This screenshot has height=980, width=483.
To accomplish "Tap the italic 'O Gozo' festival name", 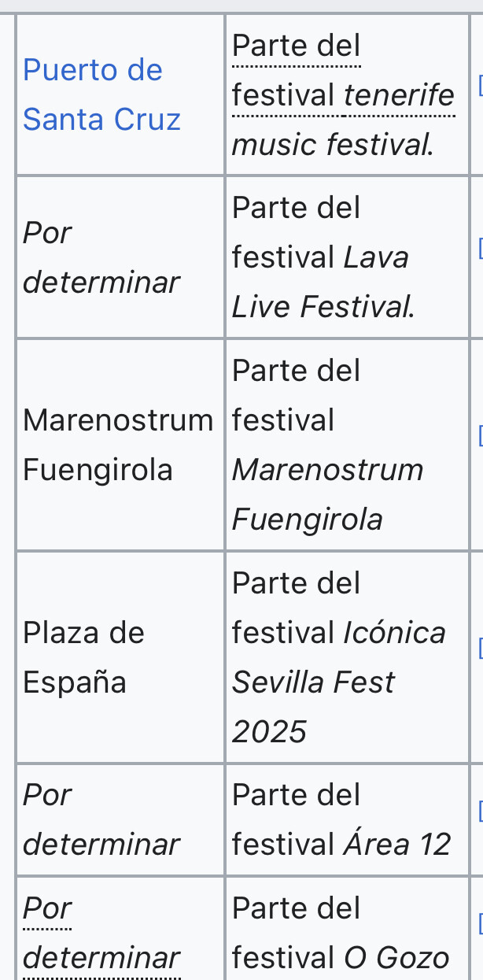I will point(396,958).
